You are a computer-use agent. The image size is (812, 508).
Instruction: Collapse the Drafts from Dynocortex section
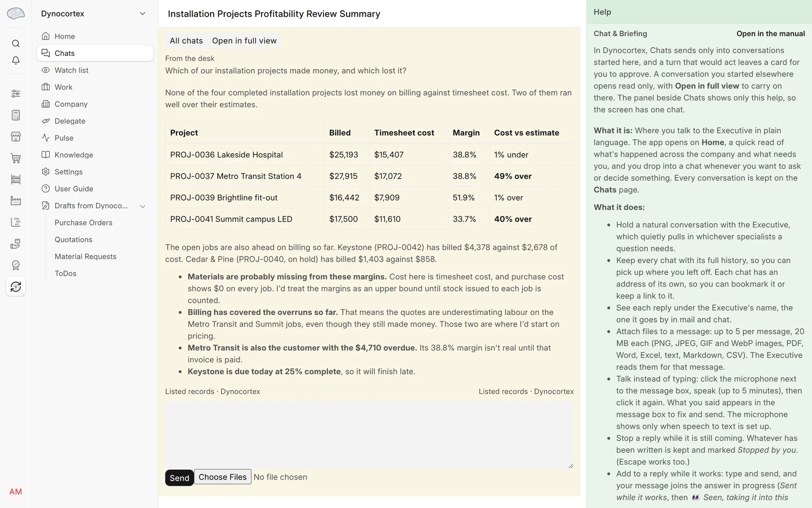(143, 206)
